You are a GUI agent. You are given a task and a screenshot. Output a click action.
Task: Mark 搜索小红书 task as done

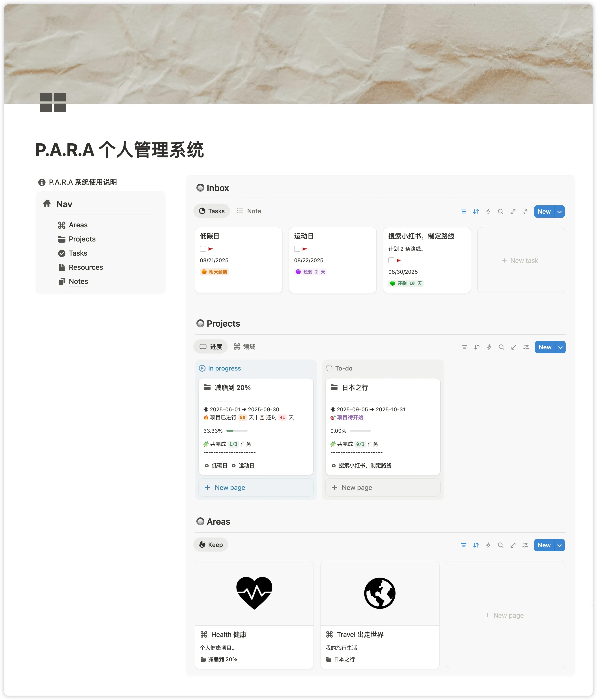pos(391,260)
